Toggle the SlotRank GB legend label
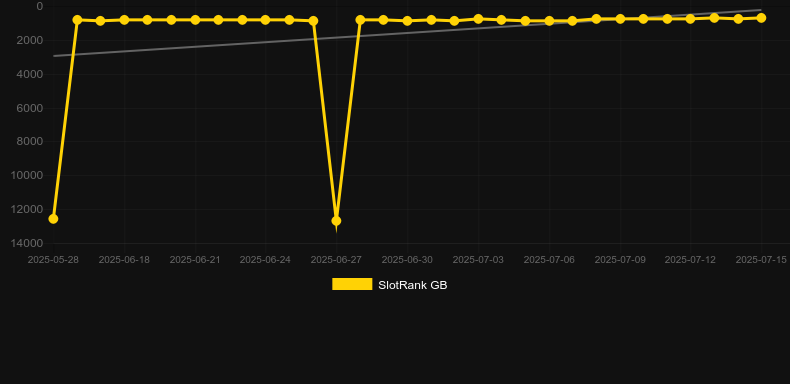The width and height of the screenshot is (790, 384). point(413,285)
